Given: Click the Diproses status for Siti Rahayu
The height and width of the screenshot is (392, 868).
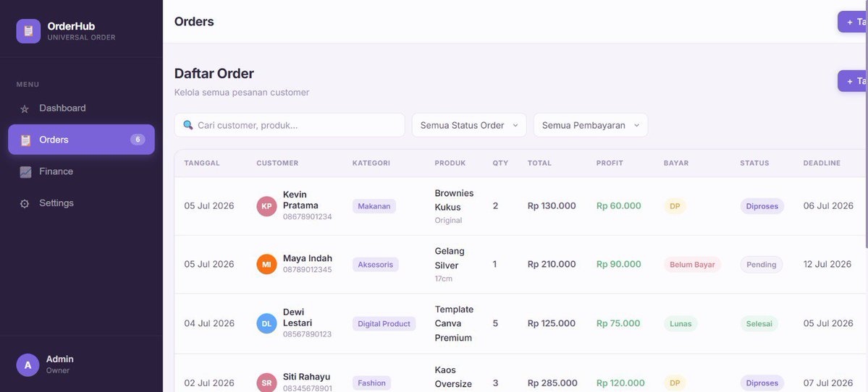Looking at the screenshot, I should coord(762,383).
